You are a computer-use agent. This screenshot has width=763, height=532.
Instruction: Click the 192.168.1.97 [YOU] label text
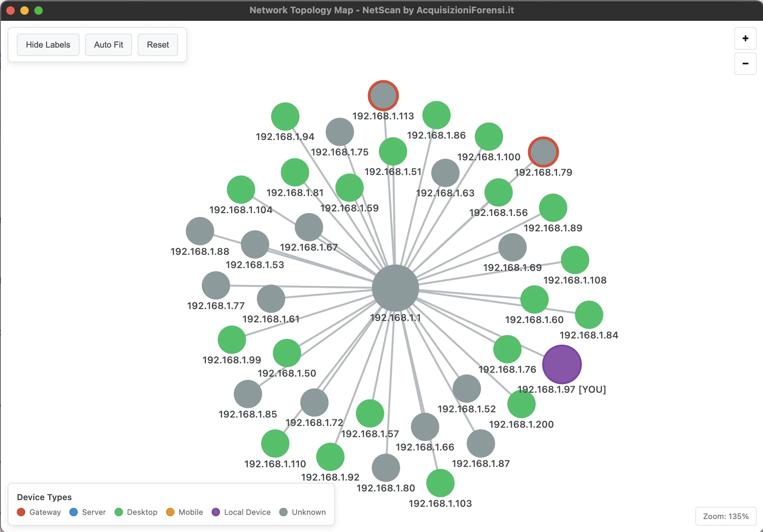562,389
